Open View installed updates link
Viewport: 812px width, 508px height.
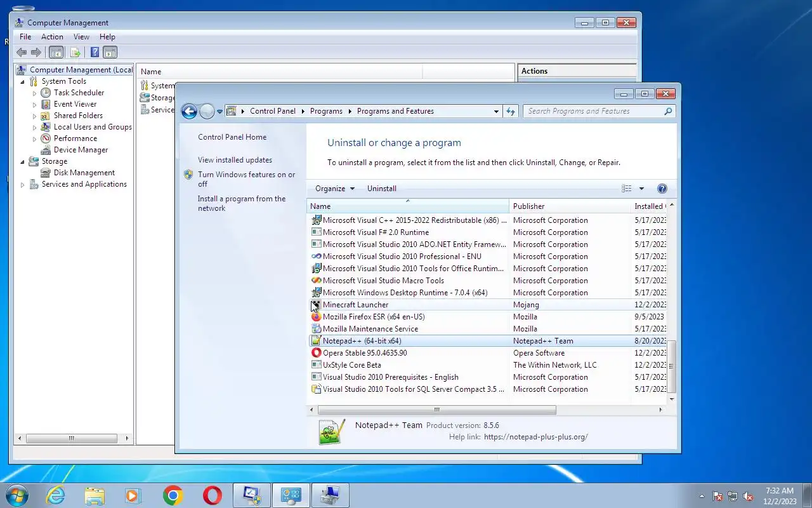tap(235, 160)
